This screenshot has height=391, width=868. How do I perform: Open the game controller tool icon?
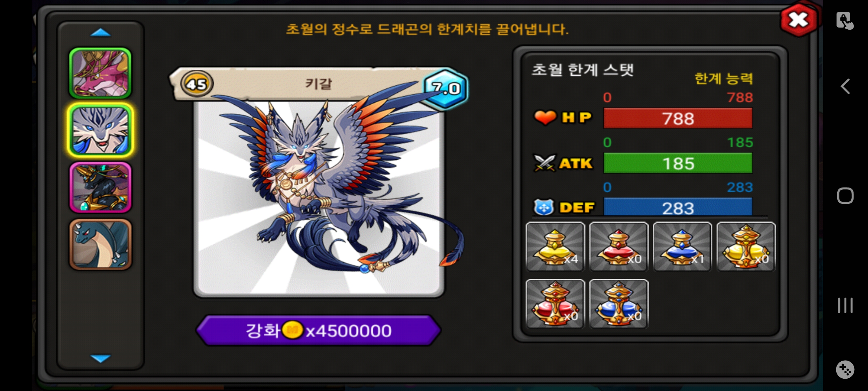coord(845,370)
